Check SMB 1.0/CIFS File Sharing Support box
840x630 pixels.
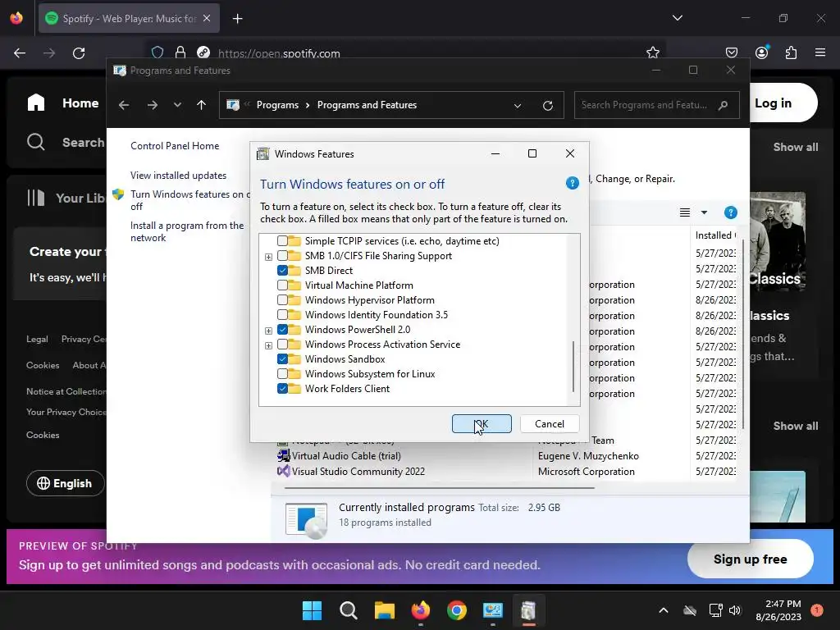tap(282, 256)
